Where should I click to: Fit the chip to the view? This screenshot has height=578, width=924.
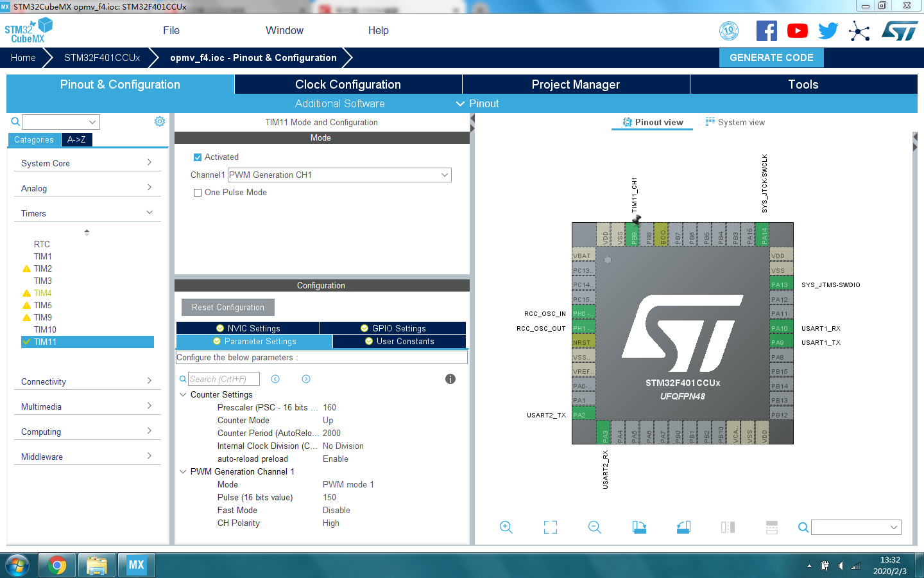(x=551, y=527)
